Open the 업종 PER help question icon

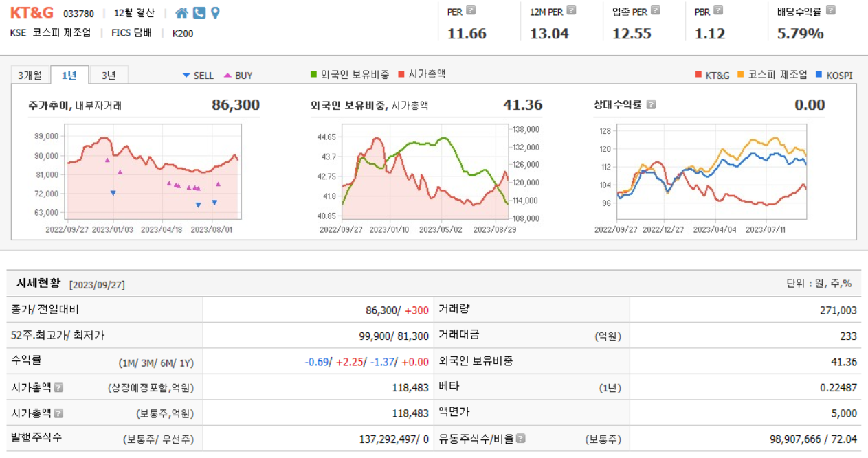[656, 10]
